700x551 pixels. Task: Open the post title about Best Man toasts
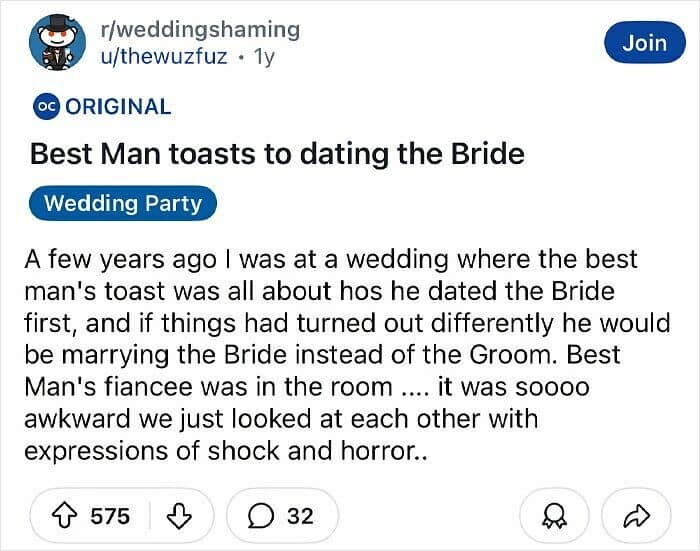[277, 155]
